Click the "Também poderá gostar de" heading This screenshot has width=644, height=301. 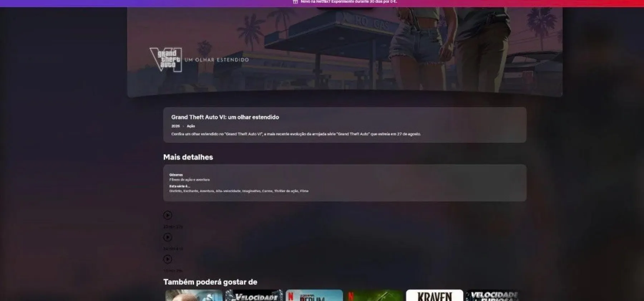click(210, 282)
